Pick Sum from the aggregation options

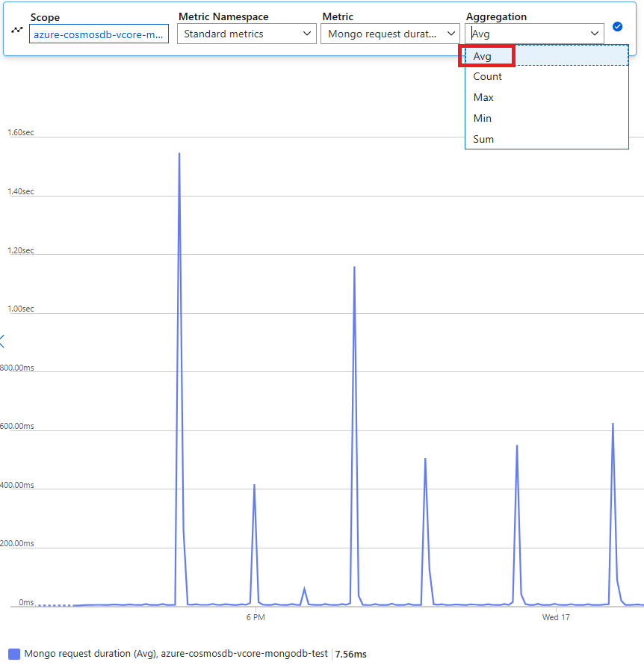click(x=483, y=139)
